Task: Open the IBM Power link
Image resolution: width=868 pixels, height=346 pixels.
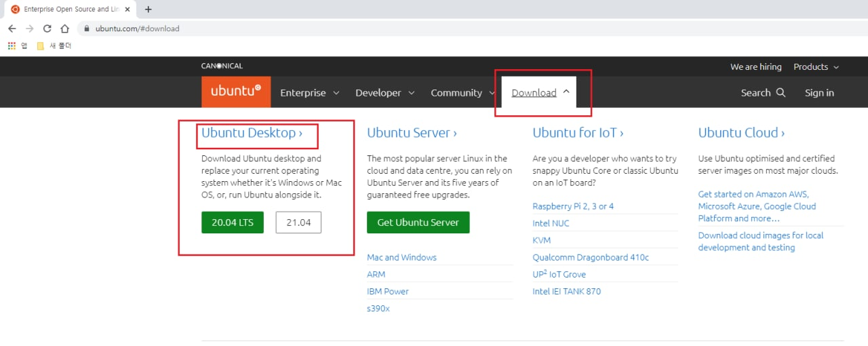Action: [x=387, y=291]
